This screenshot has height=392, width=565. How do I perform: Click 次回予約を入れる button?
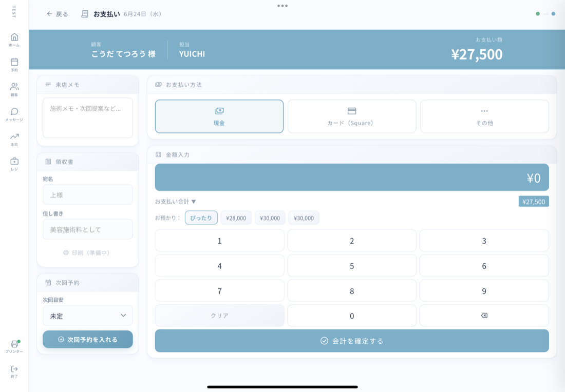pos(87,340)
